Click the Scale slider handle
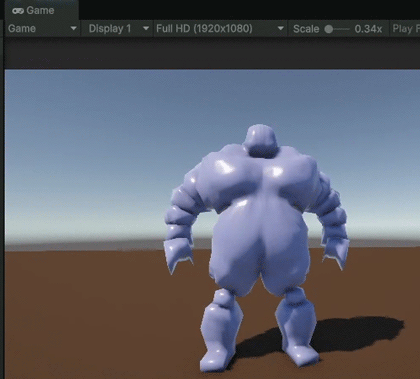 (x=329, y=29)
